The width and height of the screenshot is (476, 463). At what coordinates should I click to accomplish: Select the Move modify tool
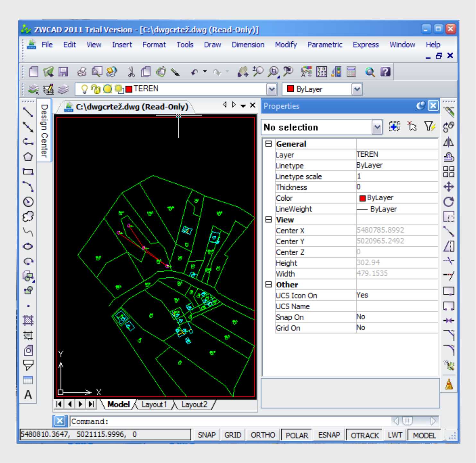click(x=449, y=187)
